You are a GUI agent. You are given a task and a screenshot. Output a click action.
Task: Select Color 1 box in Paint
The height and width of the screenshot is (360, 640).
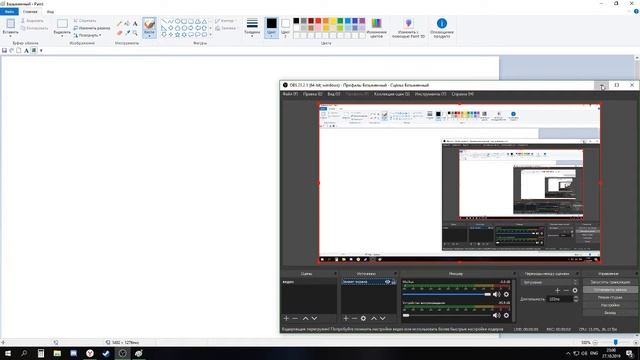pyautogui.click(x=271, y=28)
